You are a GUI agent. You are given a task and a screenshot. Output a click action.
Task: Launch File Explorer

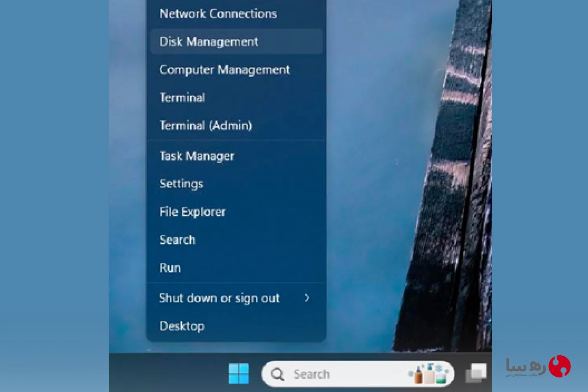236,212
